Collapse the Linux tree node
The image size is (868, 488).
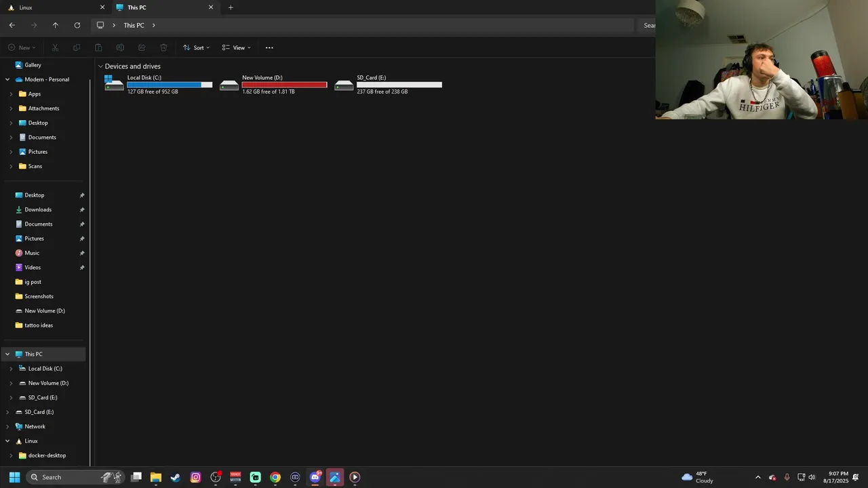pyautogui.click(x=7, y=441)
